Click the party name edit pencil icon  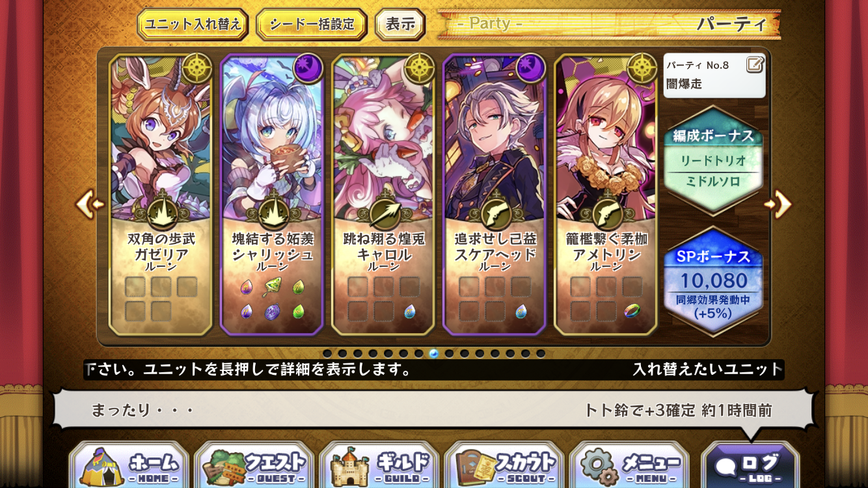tap(755, 64)
